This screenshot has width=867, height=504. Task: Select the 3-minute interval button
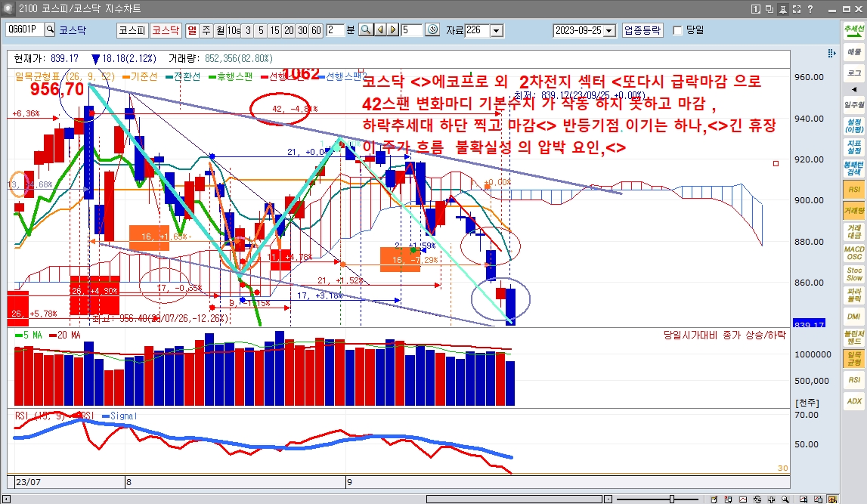click(x=248, y=30)
